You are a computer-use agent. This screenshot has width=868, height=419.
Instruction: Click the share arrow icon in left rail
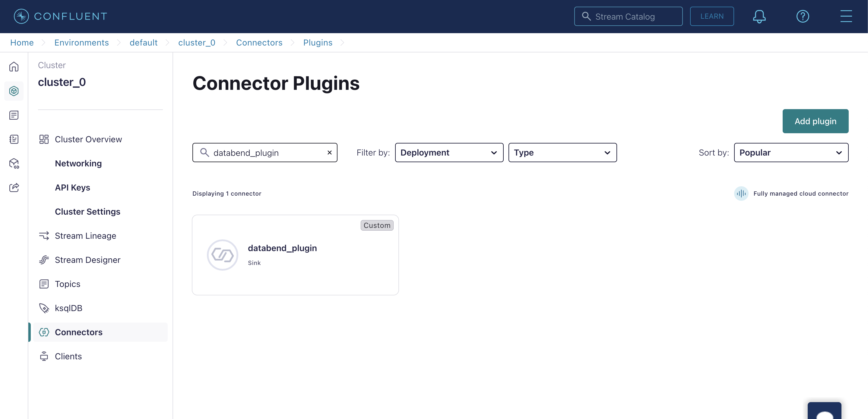pyautogui.click(x=14, y=187)
